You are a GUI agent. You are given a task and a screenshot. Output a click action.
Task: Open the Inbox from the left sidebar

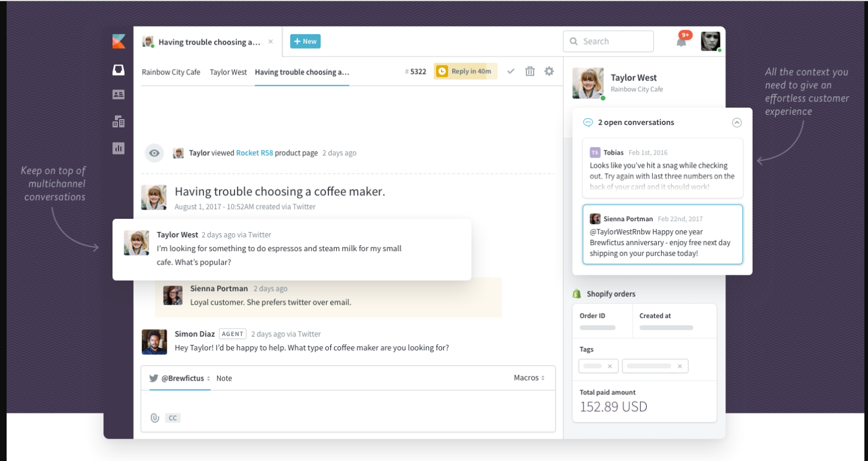click(119, 69)
